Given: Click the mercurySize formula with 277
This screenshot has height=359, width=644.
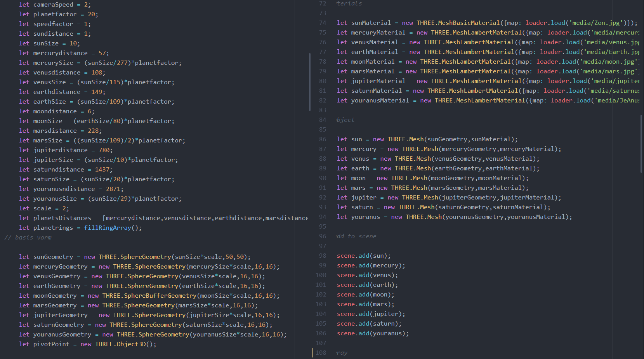Looking at the screenshot, I should pos(100,63).
